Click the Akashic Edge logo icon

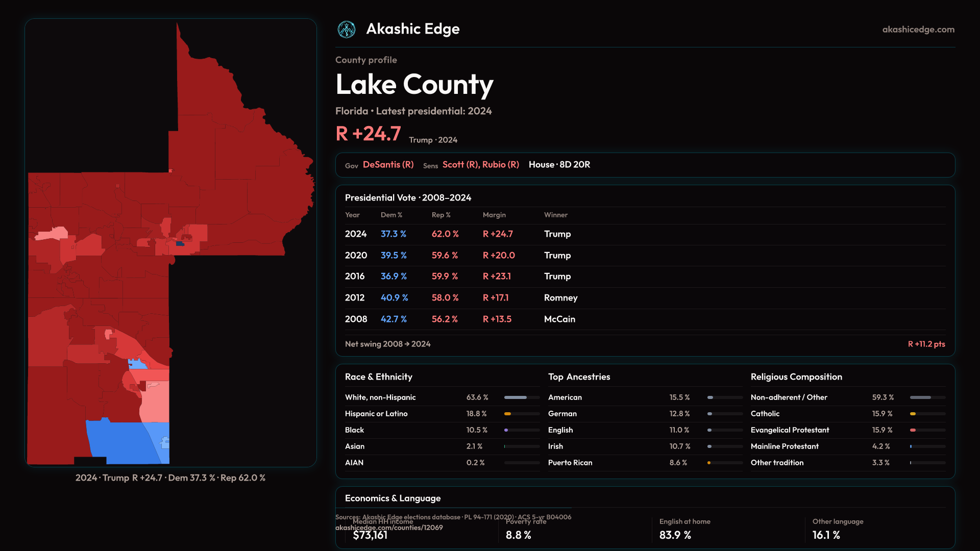tap(347, 30)
